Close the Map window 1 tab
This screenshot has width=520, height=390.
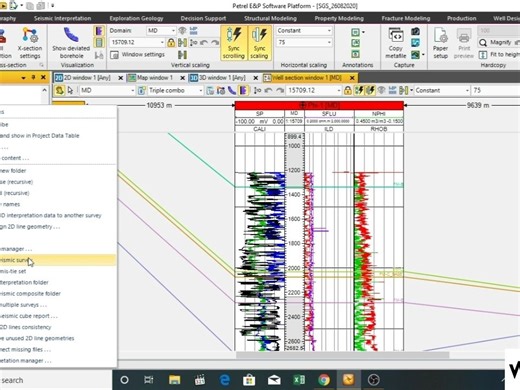coord(182,78)
